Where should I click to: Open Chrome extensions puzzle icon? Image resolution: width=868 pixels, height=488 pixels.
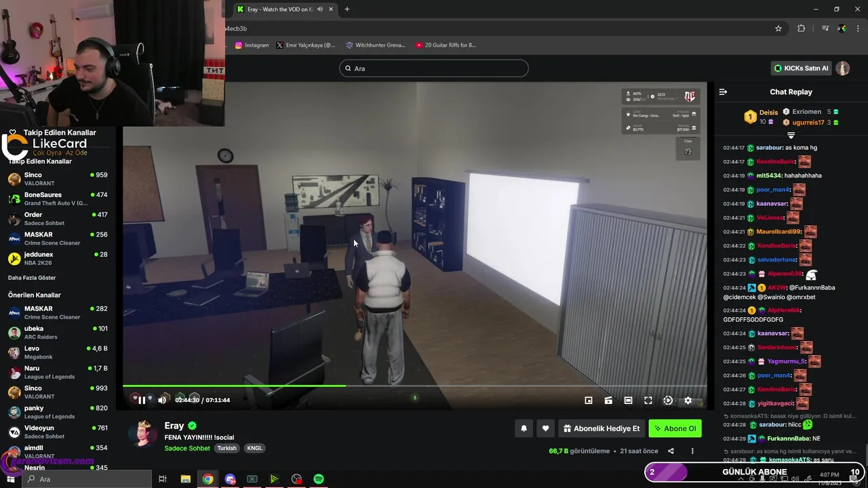pos(802,28)
